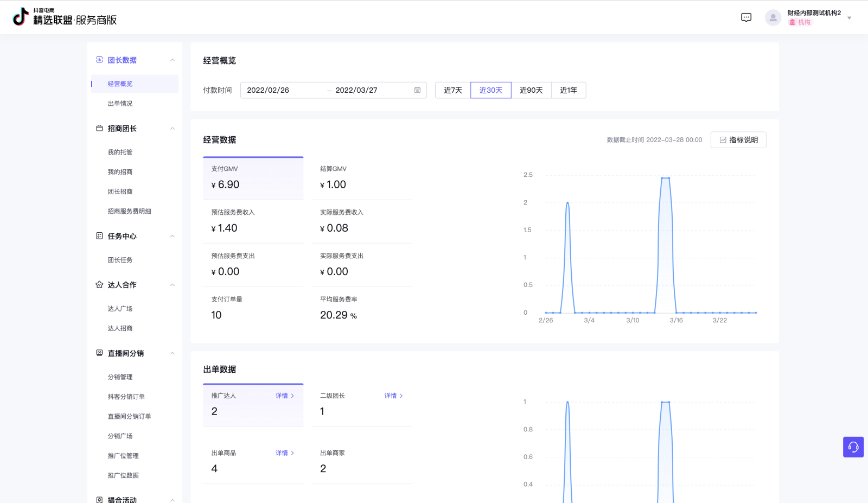The image size is (868, 503).
Task: Click the 出单数据 section heading
Action: (220, 370)
